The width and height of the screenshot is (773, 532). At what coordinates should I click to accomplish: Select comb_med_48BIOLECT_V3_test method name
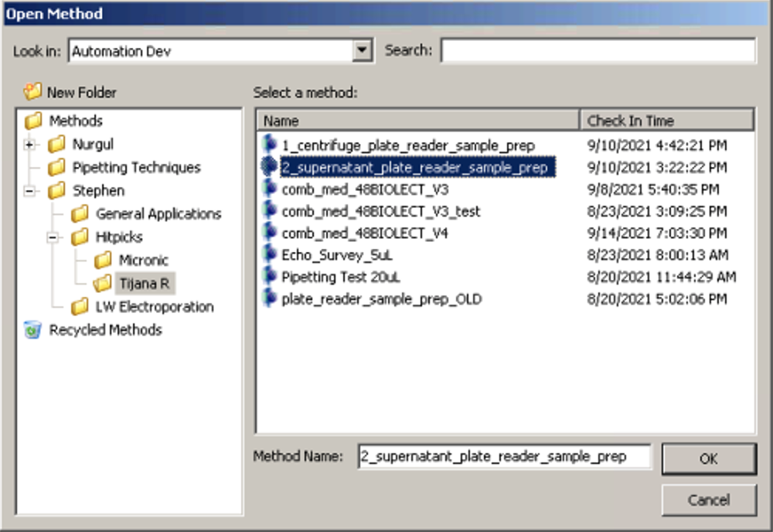pyautogui.click(x=381, y=211)
